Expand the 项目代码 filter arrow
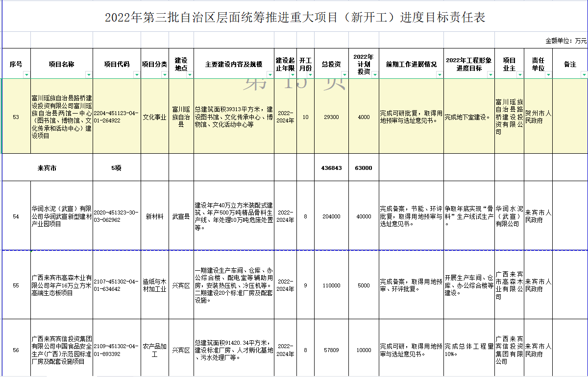Viewport: 588px width, 377px height. tap(137, 75)
